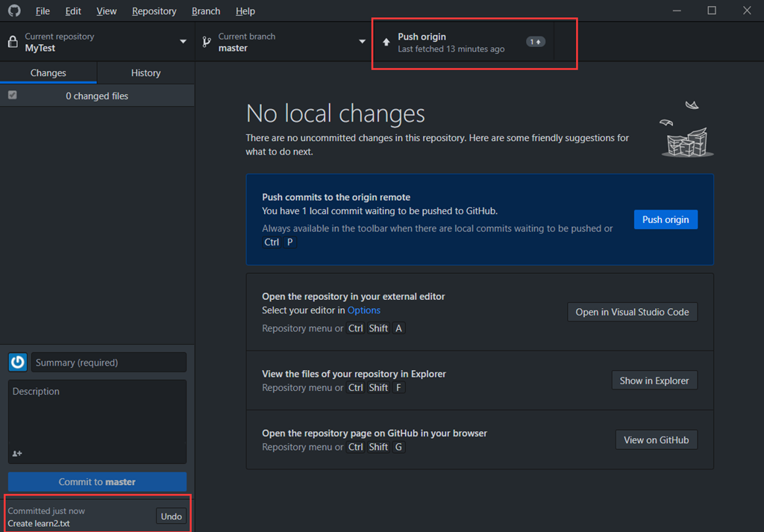Open the Branch menu
This screenshot has width=764, height=532.
[206, 11]
